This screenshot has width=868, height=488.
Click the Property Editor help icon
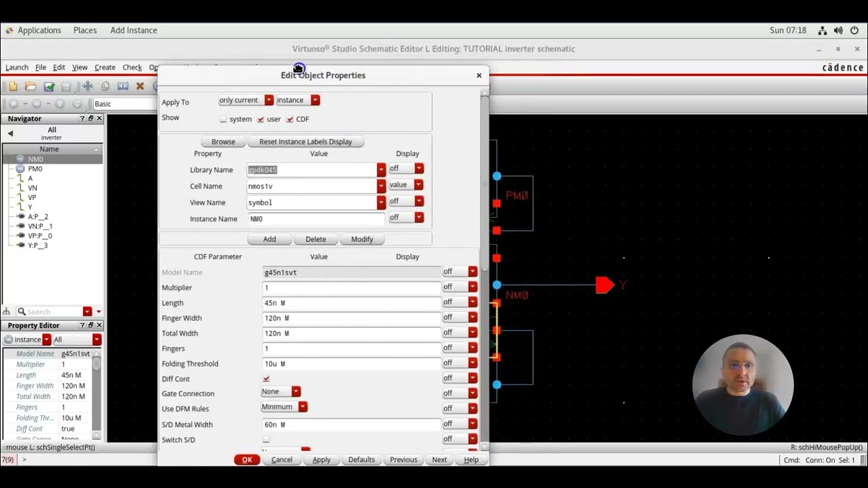coord(83,325)
